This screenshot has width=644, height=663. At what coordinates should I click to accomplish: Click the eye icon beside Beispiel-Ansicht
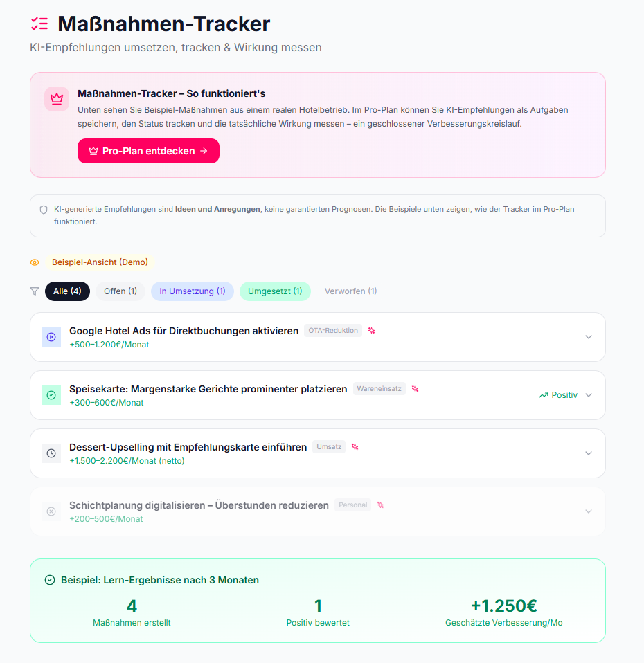[x=35, y=262]
